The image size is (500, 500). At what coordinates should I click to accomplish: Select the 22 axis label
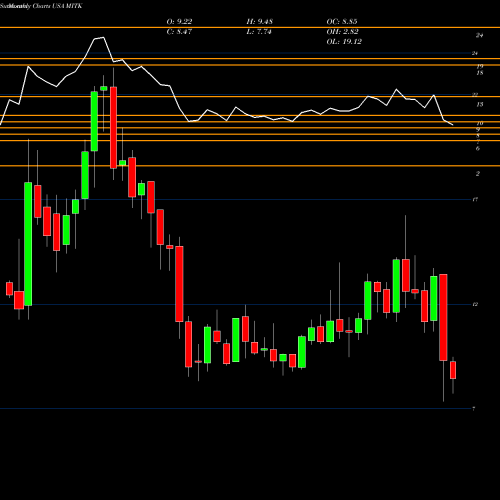point(475,95)
